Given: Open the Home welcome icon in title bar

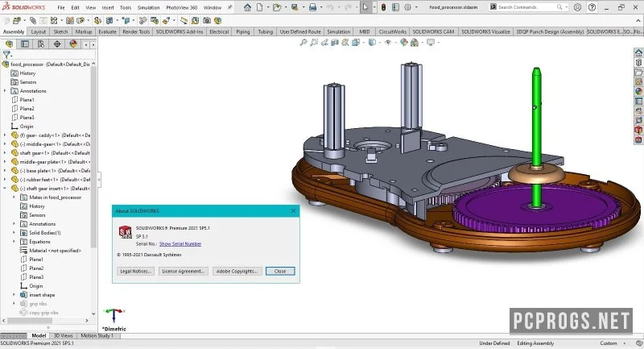Looking at the screenshot, I should point(247,7).
